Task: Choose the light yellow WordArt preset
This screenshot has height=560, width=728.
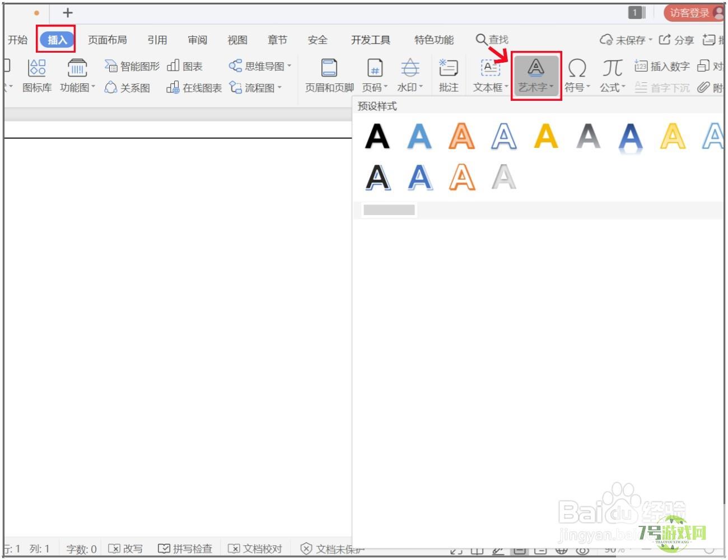Action: tap(673, 136)
